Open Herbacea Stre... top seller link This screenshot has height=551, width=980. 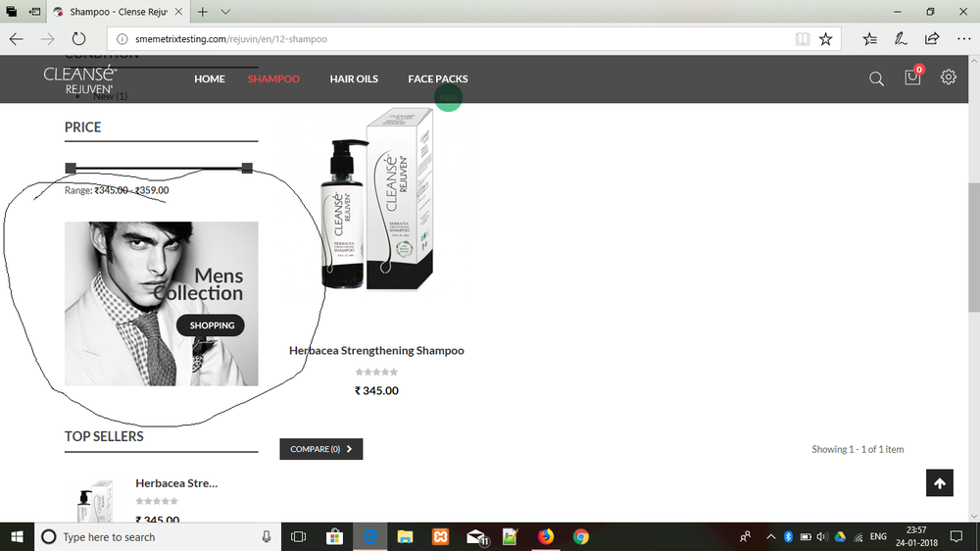click(x=176, y=482)
